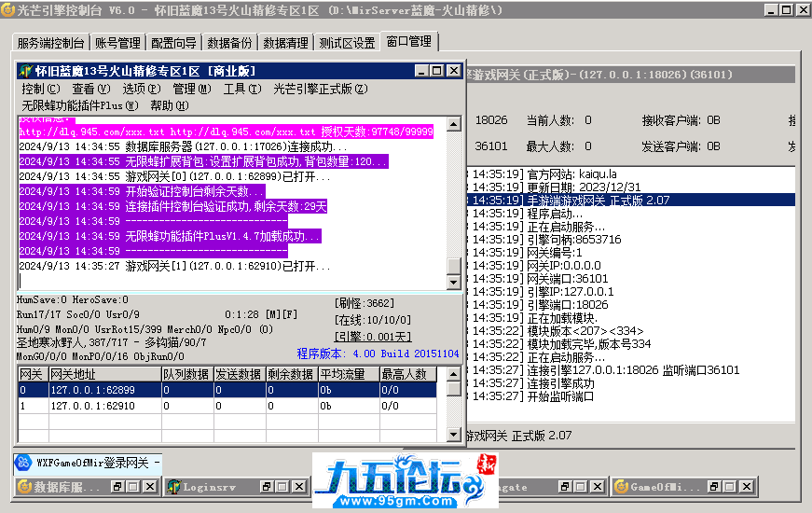This screenshot has width=812, height=513.
Task: Click the gateway table scrollbar thumb
Action: pos(454,389)
